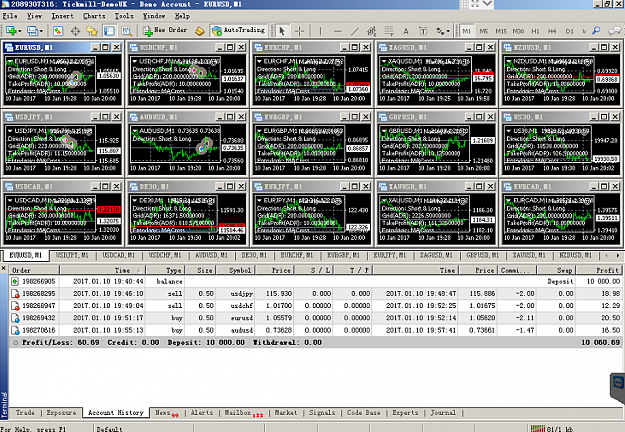Toggle the Market Watch panel
Image resolution: width=625 pixels, height=432 pixels.
tap(58, 31)
